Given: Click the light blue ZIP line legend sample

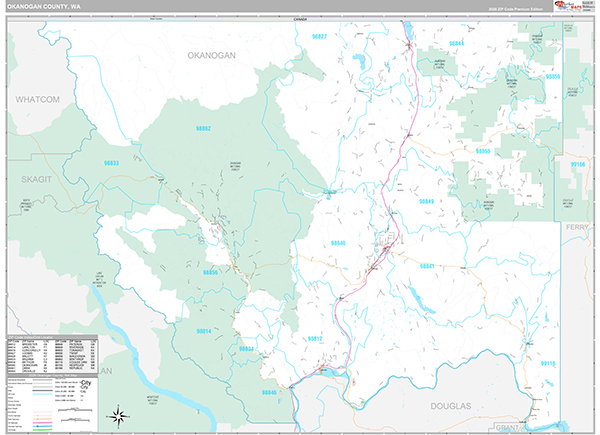Looking at the screenshot, I should (x=42, y=394).
